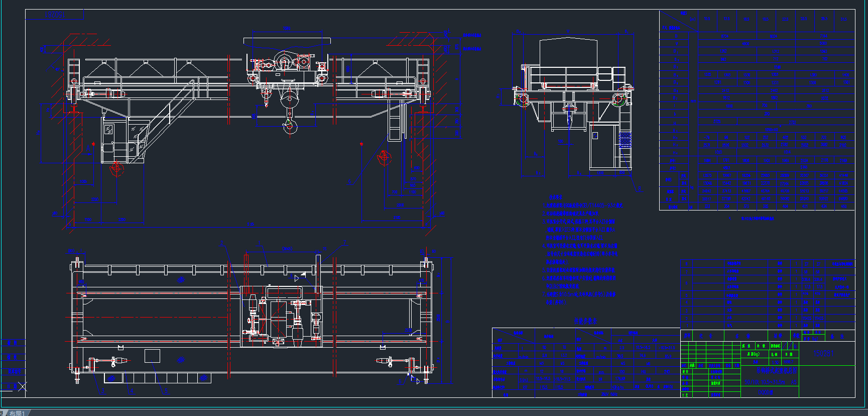The width and height of the screenshot is (868, 416).
Task: Select the partially visible Model tab
Action: pyautogui.click(x=2, y=413)
